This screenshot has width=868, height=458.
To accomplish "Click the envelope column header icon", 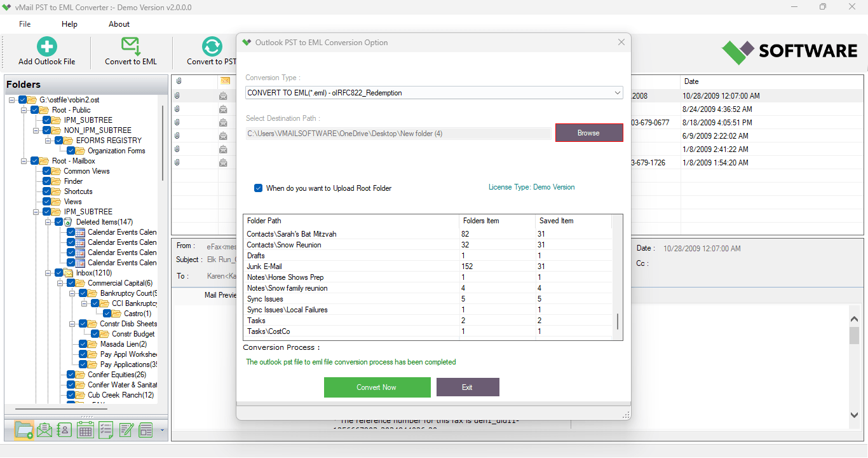I will click(225, 81).
